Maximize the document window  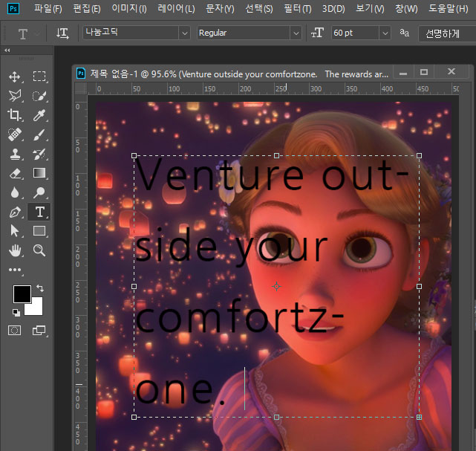point(424,72)
